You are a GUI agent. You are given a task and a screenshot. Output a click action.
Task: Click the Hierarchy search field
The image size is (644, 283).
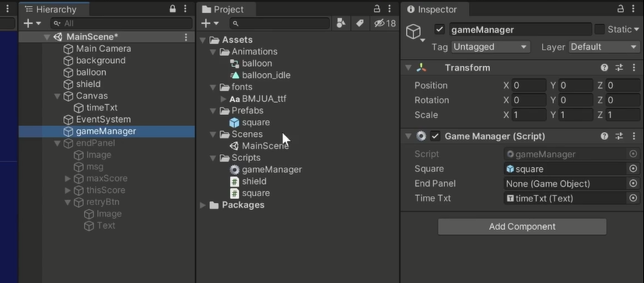pos(121,23)
